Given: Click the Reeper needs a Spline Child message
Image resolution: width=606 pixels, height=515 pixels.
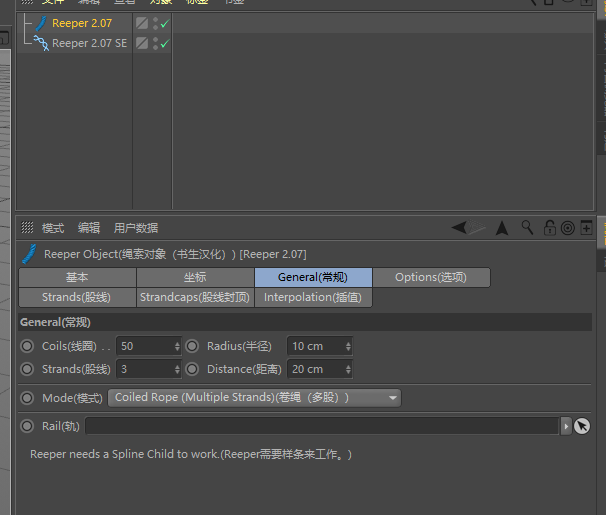Looking at the screenshot, I should click(191, 454).
